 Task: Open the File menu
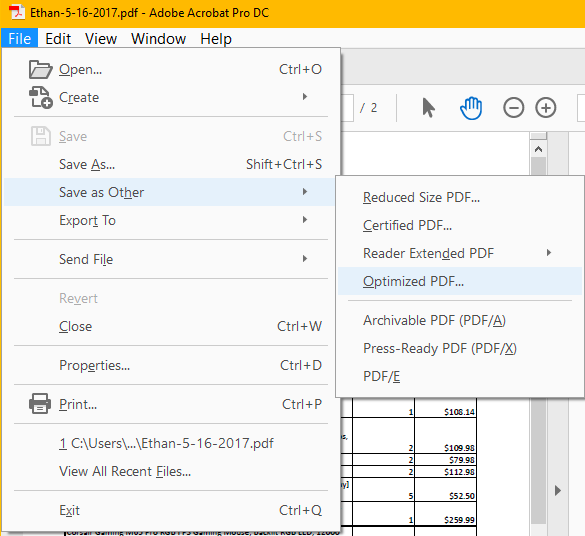[x=19, y=38]
